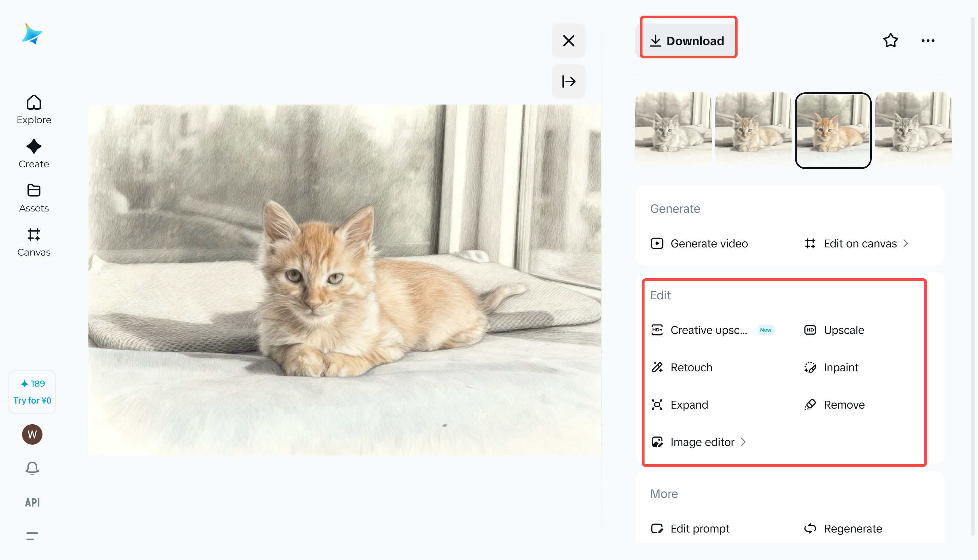Open the three-dot more options menu
Image resolution: width=978 pixels, height=560 pixels.
point(928,41)
